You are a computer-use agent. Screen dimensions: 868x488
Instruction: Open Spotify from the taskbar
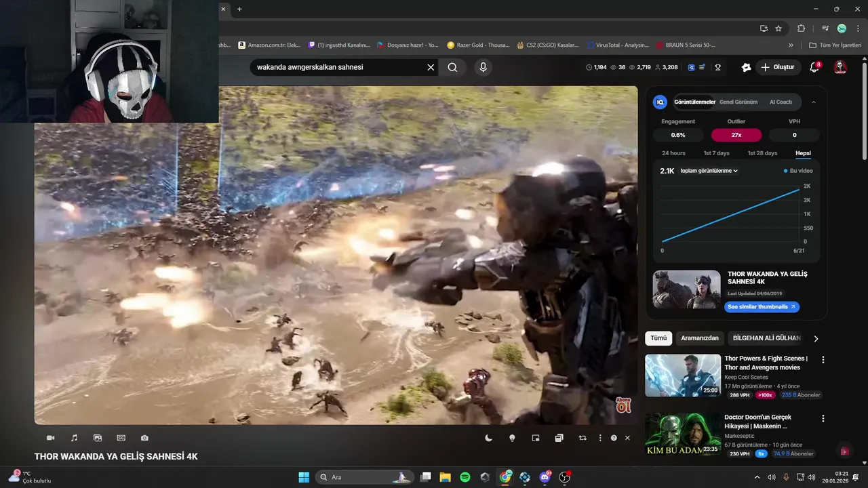[x=465, y=477]
